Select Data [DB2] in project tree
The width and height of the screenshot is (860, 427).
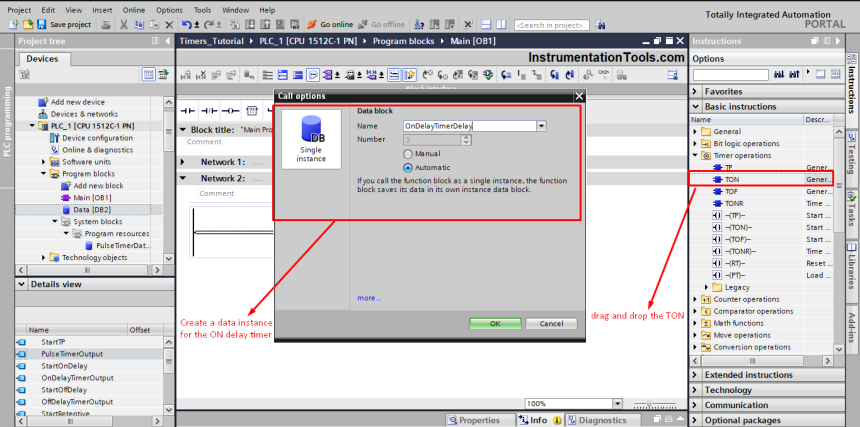94,210
